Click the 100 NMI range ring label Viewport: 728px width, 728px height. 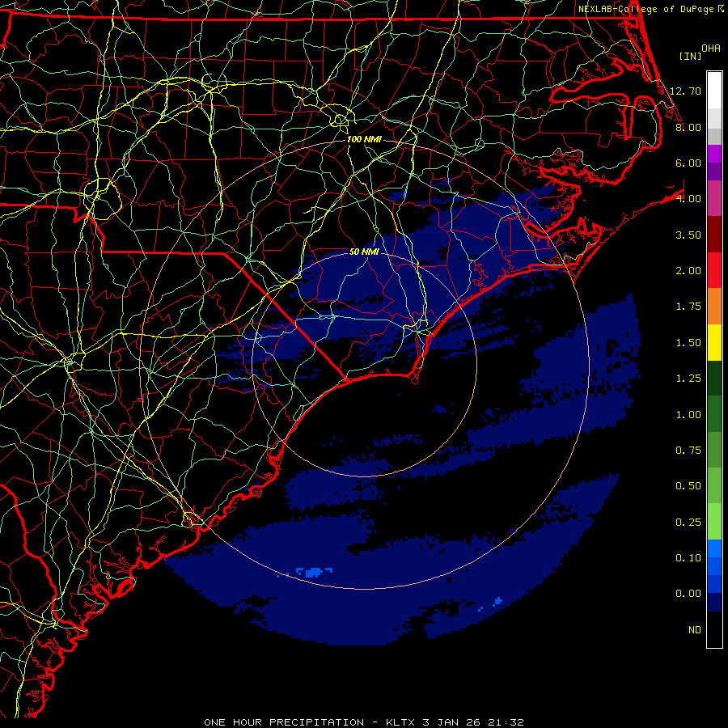point(365,139)
